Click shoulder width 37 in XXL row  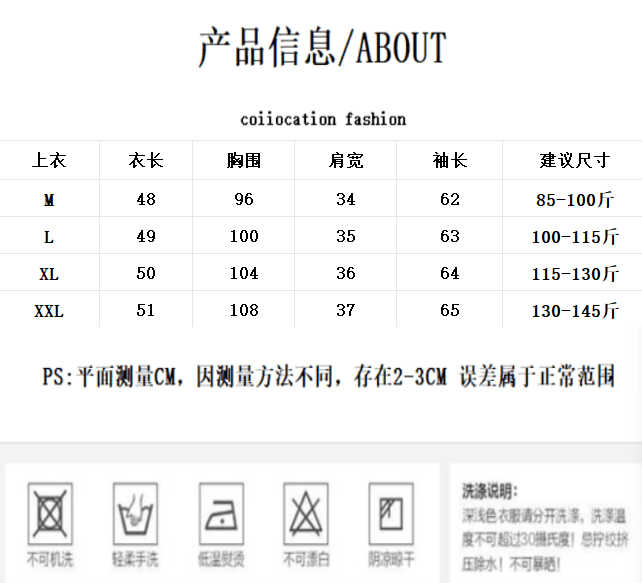tap(346, 310)
